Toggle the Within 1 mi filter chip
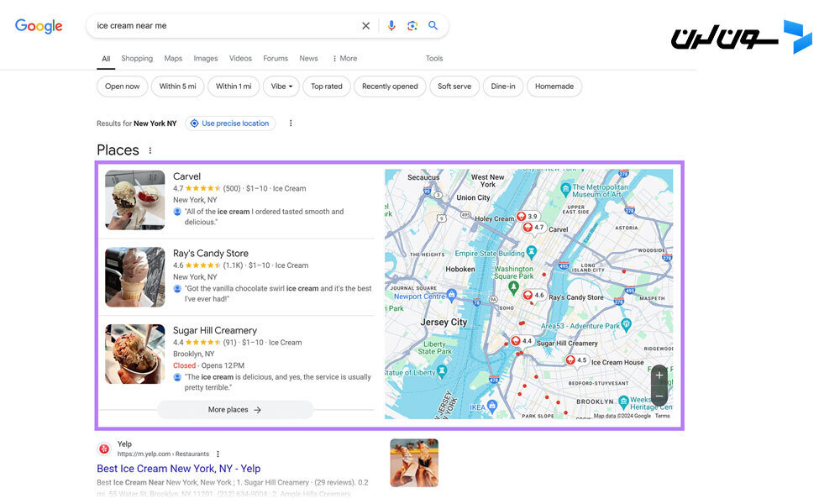This screenshot has width=840, height=504. (234, 87)
